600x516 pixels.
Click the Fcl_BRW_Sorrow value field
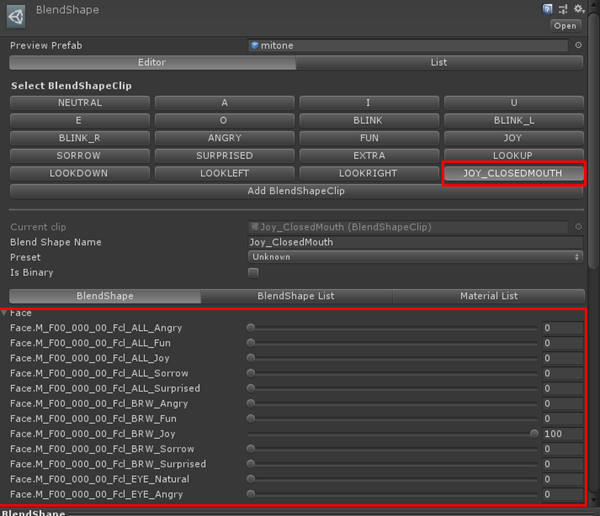(563, 449)
